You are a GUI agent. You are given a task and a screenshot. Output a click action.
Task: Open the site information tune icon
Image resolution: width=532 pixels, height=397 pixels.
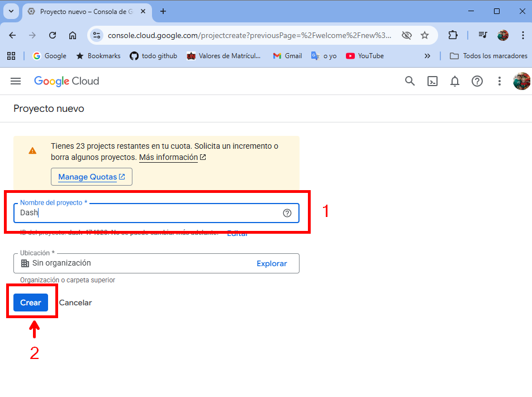pos(97,35)
